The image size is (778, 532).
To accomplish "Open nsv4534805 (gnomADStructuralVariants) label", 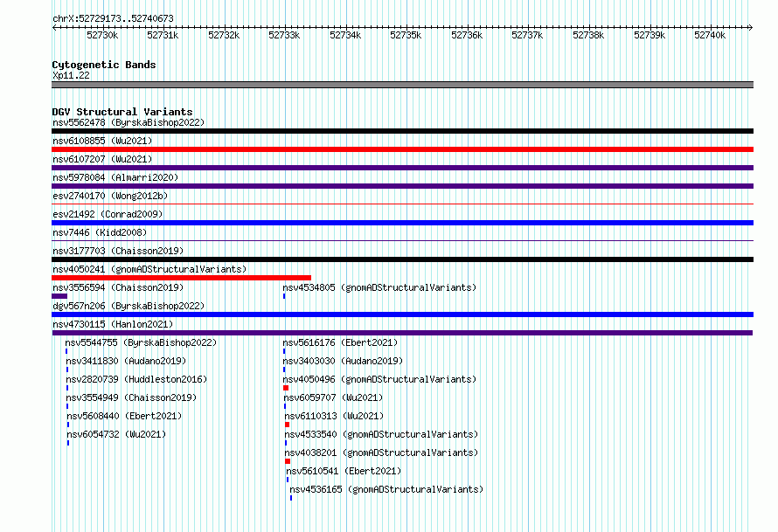I will click(379, 287).
